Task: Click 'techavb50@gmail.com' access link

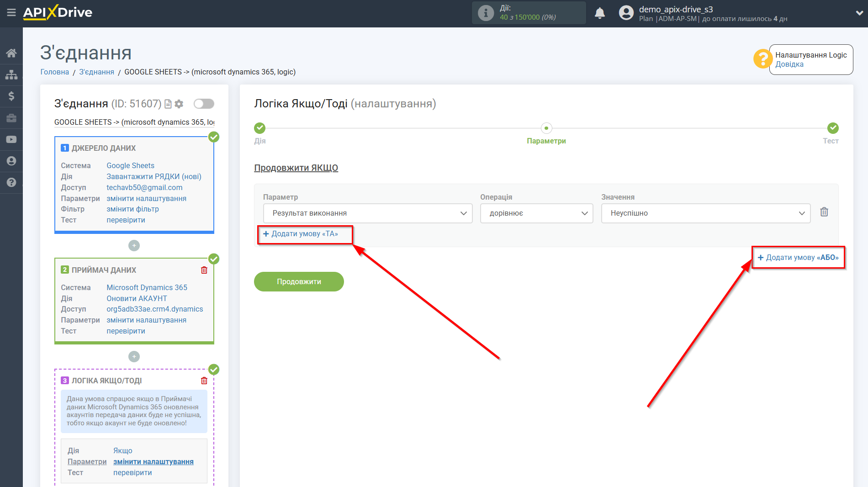Action: coord(144,187)
